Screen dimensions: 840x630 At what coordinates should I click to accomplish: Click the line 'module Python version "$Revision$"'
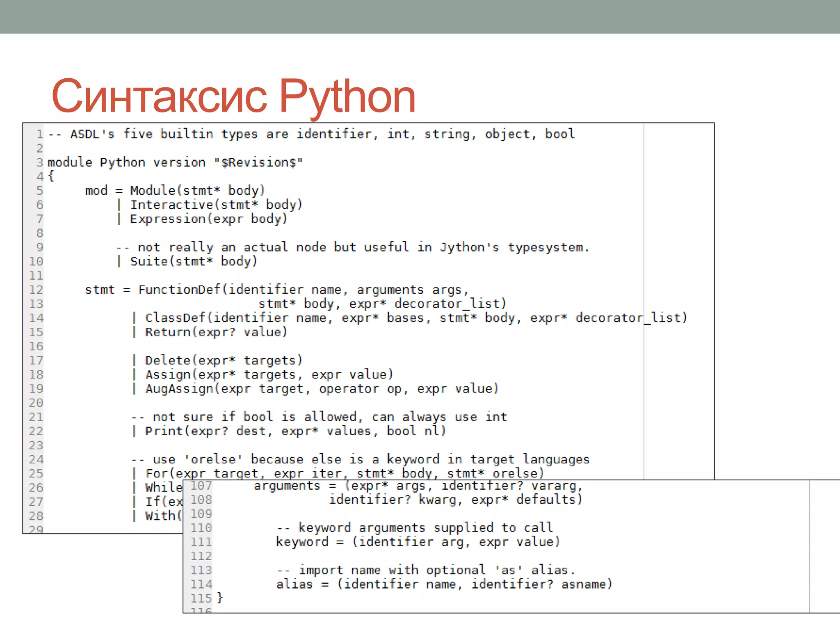point(176,162)
